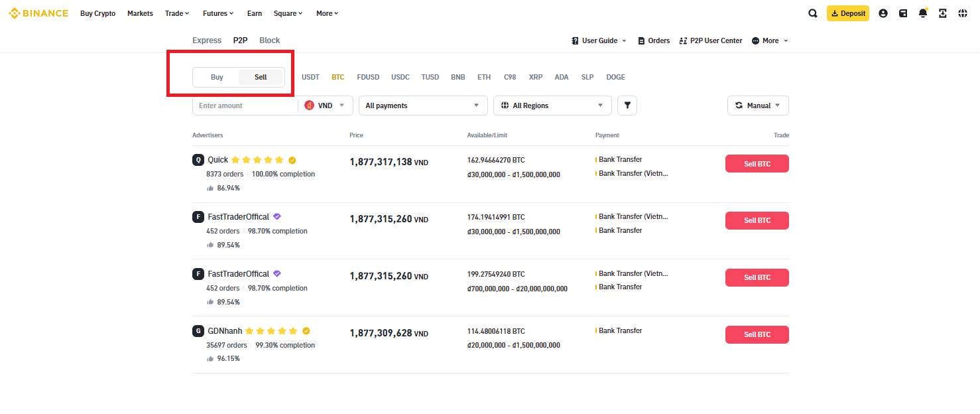
Task: Click the Q avatar of Quick
Action: (198, 160)
